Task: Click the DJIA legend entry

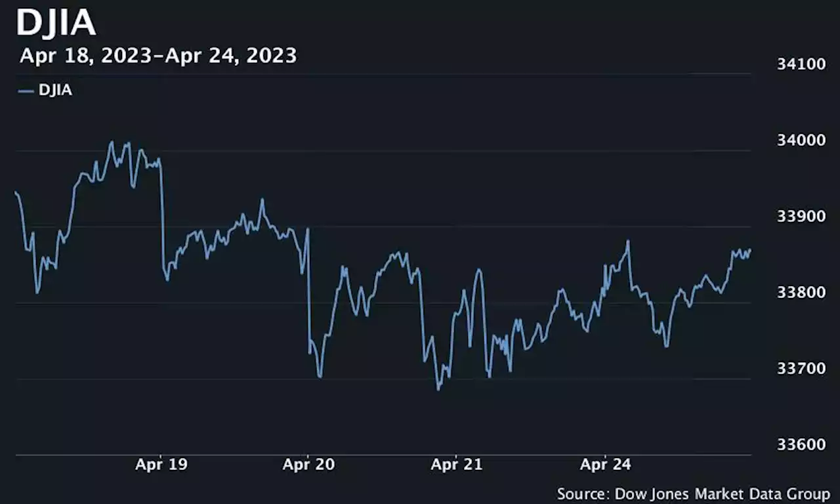Action: (x=45, y=91)
